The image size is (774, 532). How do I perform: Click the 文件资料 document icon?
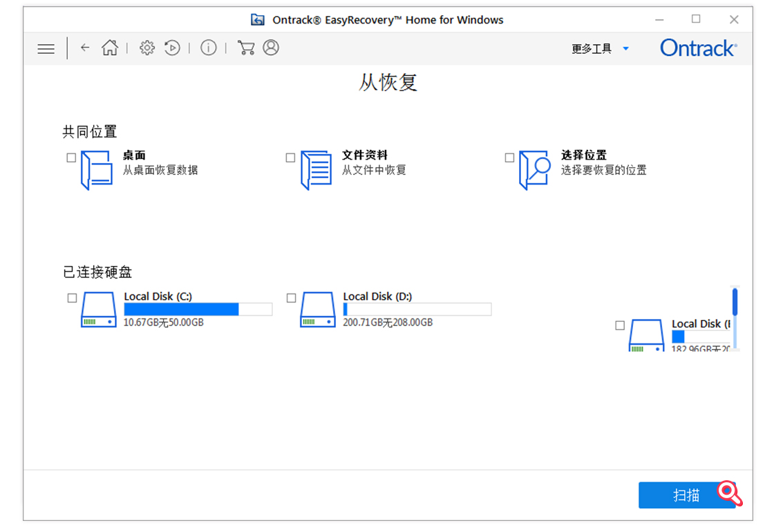(x=316, y=170)
